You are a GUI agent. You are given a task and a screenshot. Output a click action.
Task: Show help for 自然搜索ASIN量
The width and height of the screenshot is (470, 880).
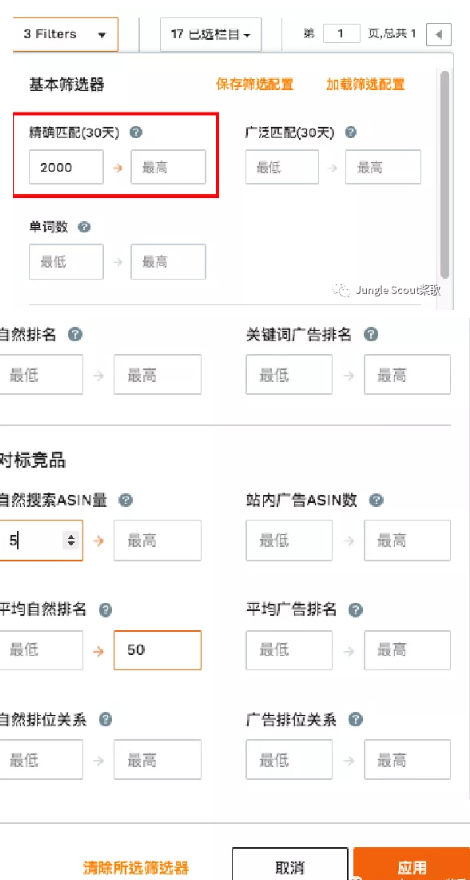(x=126, y=500)
